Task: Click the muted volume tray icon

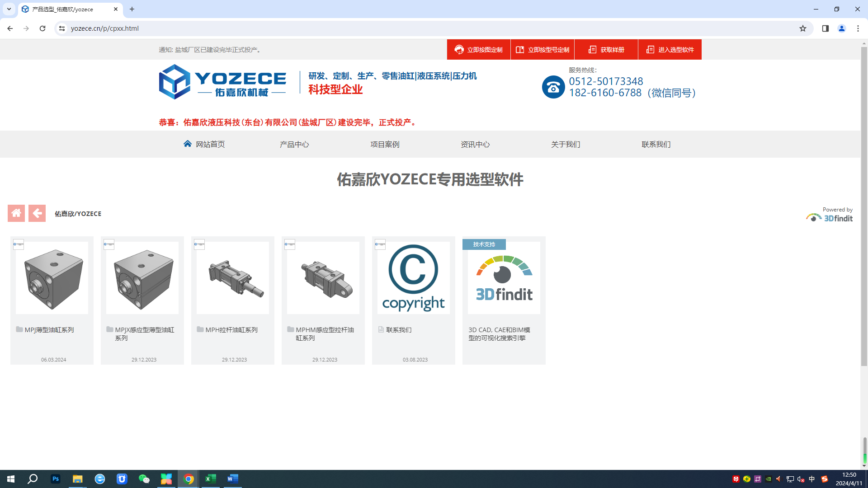Action: point(801,479)
